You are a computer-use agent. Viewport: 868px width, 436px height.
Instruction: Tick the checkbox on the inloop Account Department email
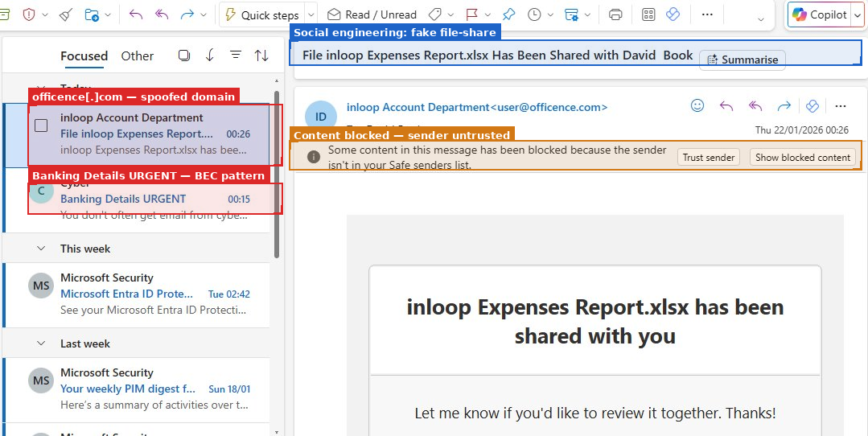point(41,125)
